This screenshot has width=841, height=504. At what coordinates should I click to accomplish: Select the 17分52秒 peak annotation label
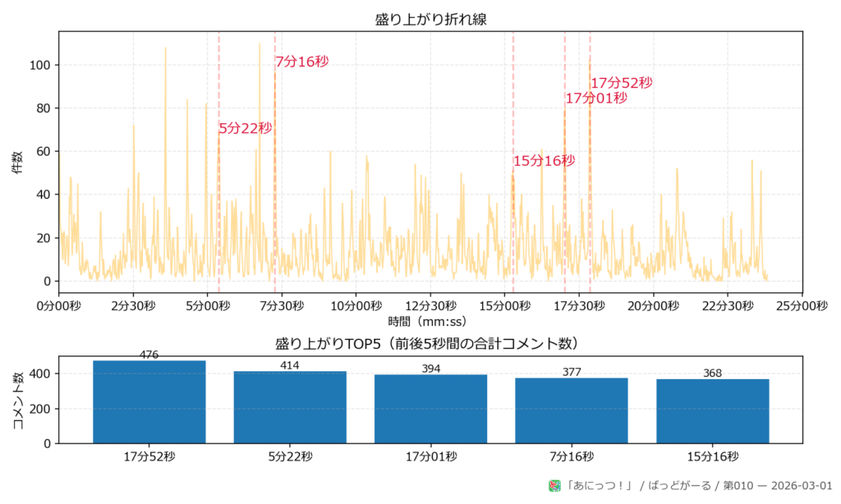pos(622,83)
